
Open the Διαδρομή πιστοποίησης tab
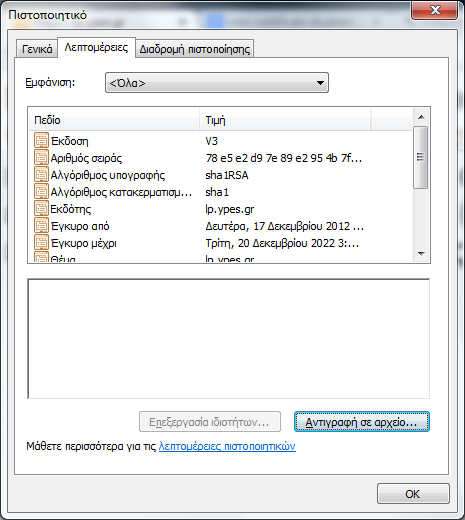click(195, 49)
